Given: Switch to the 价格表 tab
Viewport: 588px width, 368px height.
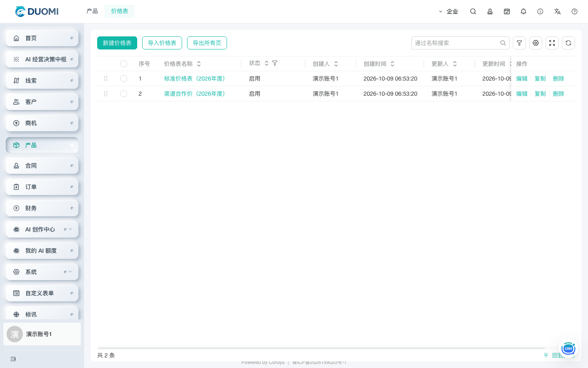Looking at the screenshot, I should (x=120, y=11).
